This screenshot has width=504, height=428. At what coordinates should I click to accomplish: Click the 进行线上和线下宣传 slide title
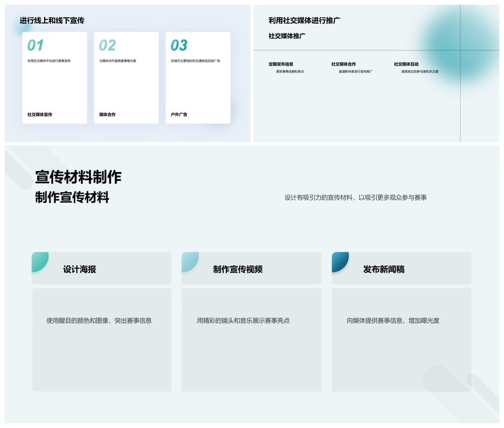(52, 20)
